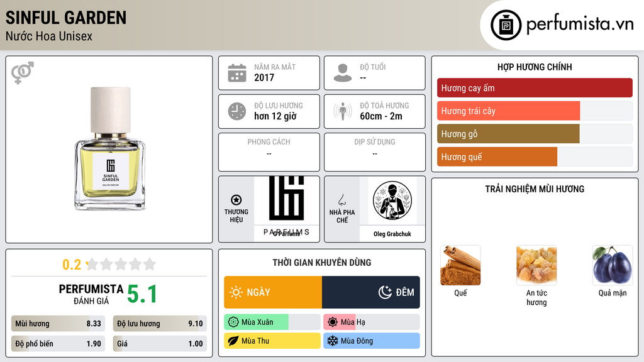Click the Oleg Grabchuk name label
644x362 pixels.
coord(392,234)
